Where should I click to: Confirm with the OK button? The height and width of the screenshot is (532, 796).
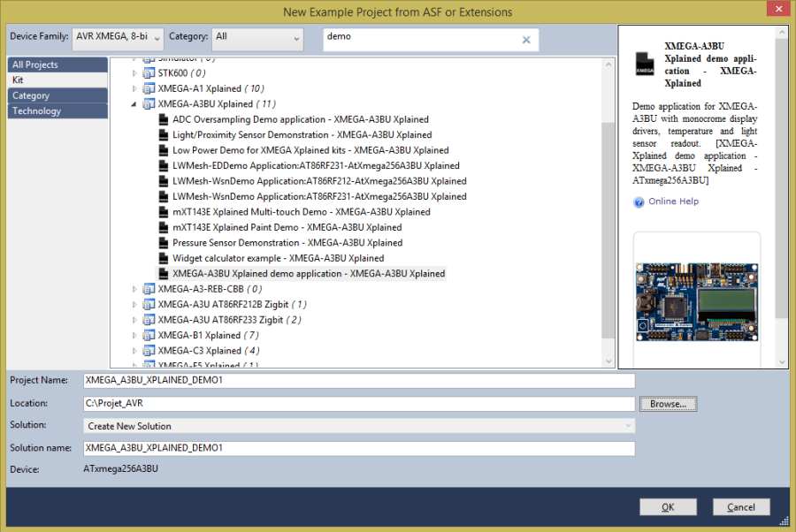click(668, 507)
